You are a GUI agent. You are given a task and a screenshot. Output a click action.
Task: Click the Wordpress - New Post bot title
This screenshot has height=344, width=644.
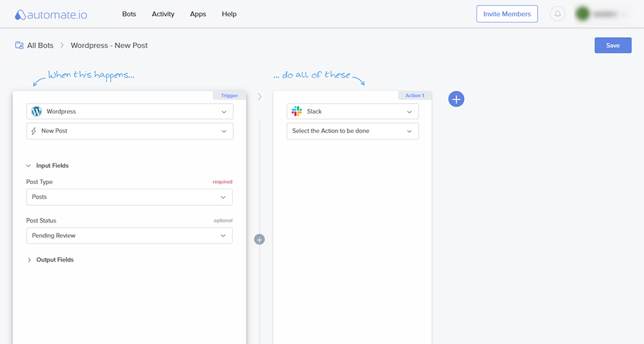109,45
